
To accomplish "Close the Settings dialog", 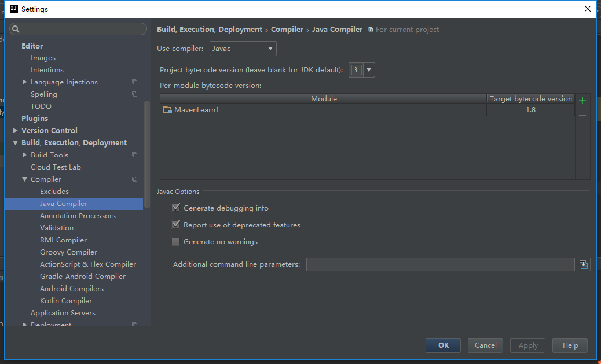I will [x=587, y=9].
